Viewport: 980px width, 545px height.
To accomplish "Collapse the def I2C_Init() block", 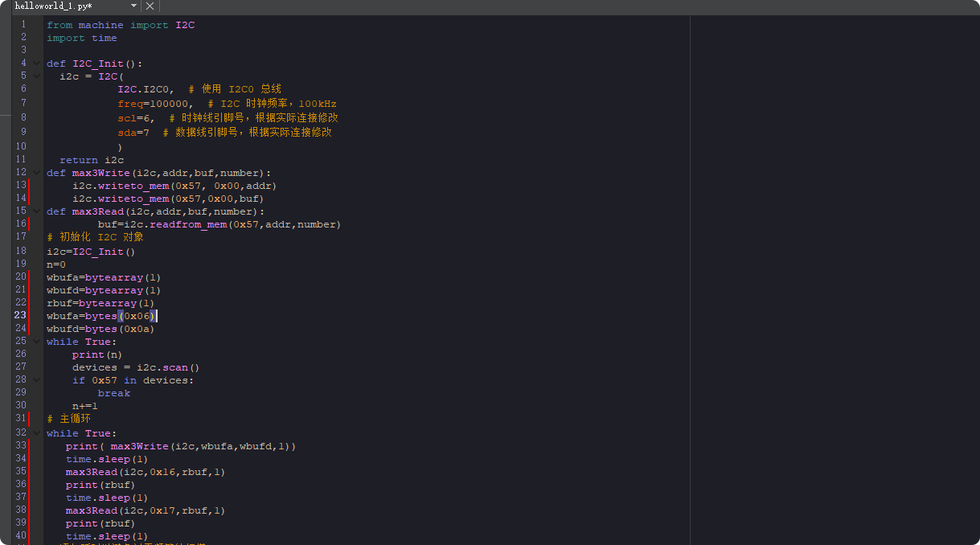I will (x=36, y=64).
